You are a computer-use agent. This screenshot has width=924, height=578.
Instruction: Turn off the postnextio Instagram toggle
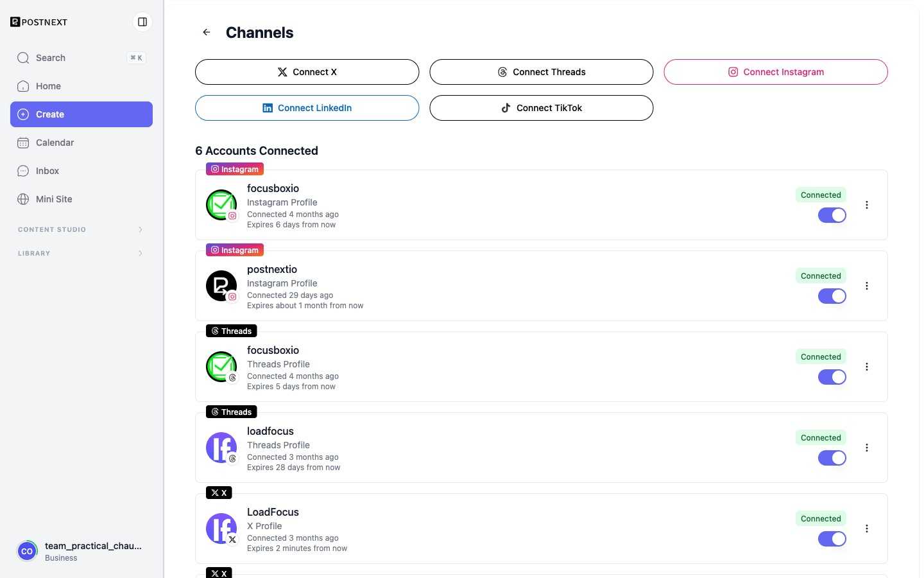click(832, 296)
